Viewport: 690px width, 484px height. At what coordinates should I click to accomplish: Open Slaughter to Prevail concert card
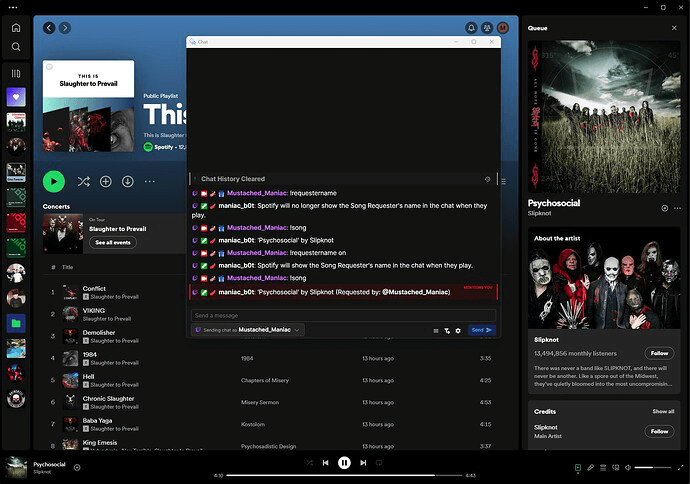click(x=114, y=234)
